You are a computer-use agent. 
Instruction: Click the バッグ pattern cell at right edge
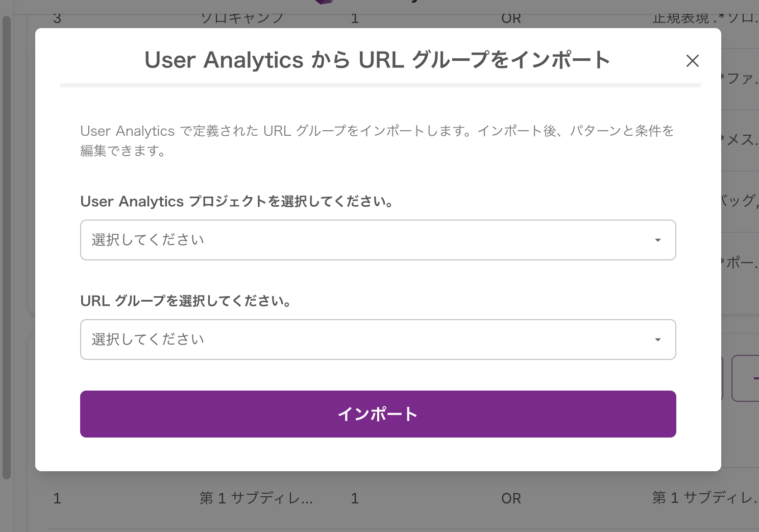coord(740,201)
